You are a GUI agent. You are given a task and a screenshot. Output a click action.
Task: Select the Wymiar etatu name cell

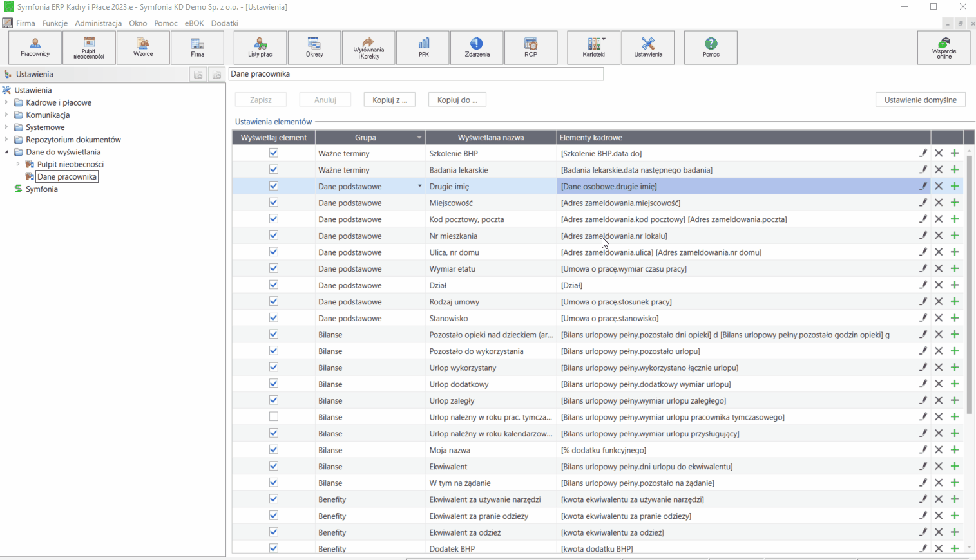(x=491, y=268)
